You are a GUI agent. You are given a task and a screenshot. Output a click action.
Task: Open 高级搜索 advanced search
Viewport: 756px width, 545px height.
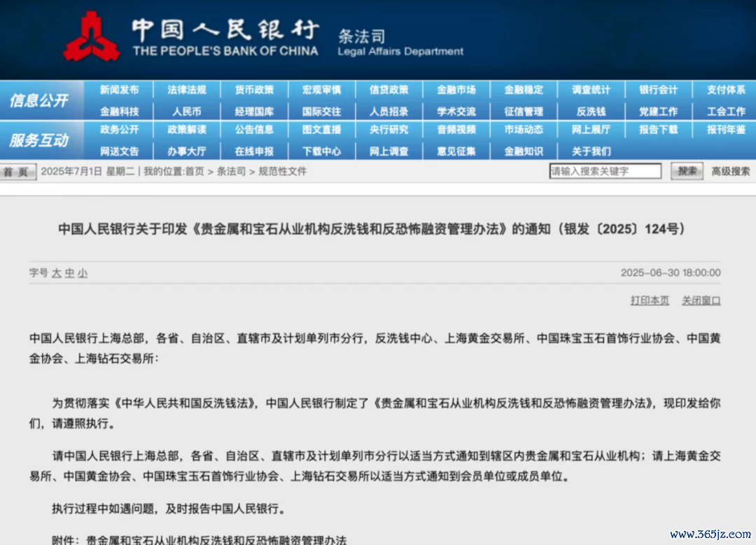pyautogui.click(x=730, y=171)
